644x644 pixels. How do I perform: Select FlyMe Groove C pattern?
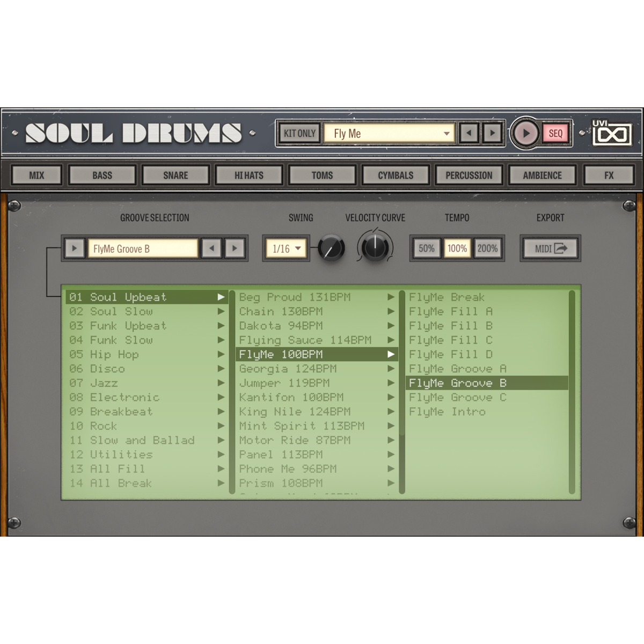point(487,397)
